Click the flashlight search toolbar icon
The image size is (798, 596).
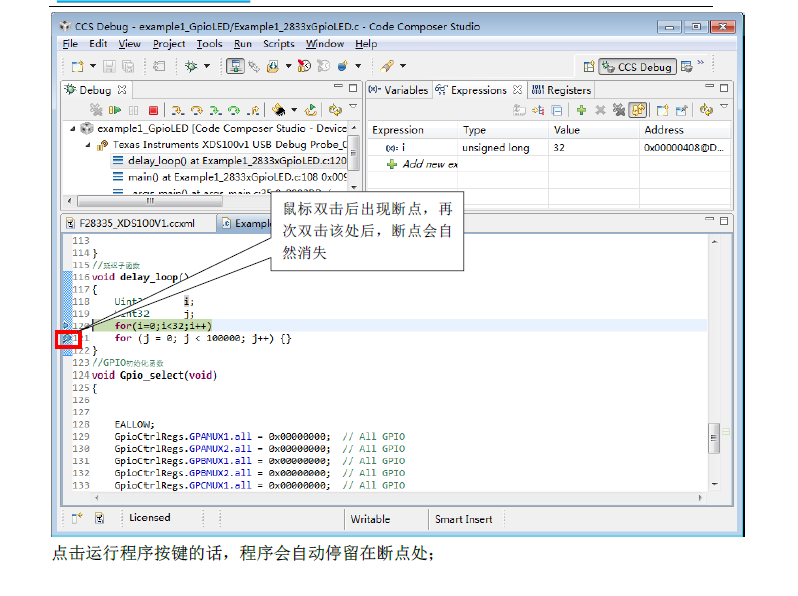pyautogui.click(x=387, y=66)
